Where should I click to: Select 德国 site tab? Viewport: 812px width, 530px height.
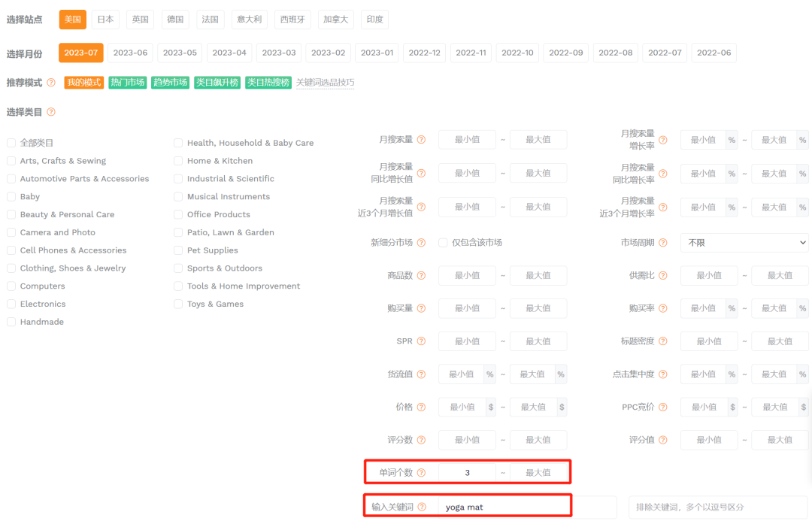[175, 19]
